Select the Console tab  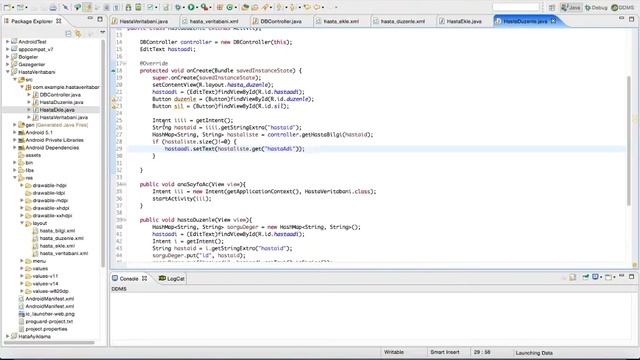coord(129,279)
